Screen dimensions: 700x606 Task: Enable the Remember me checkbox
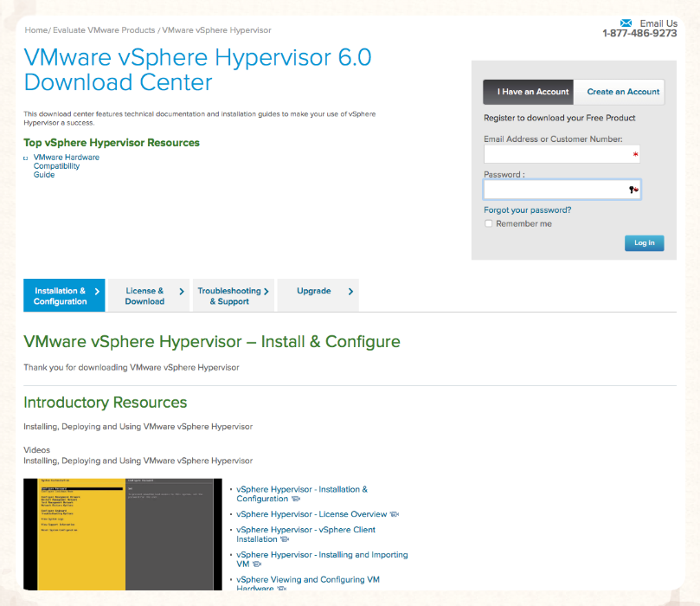tap(489, 223)
